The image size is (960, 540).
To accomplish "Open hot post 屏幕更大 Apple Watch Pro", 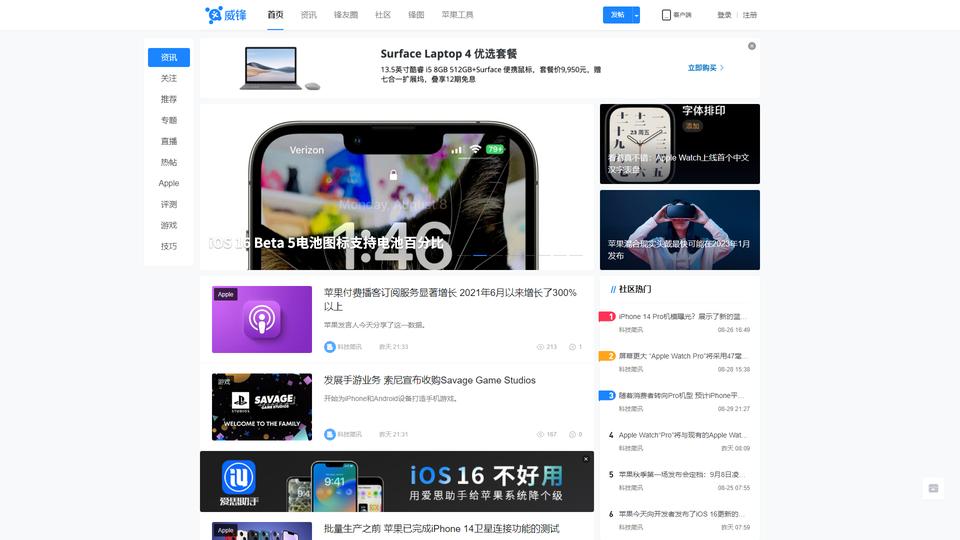I will (x=683, y=356).
